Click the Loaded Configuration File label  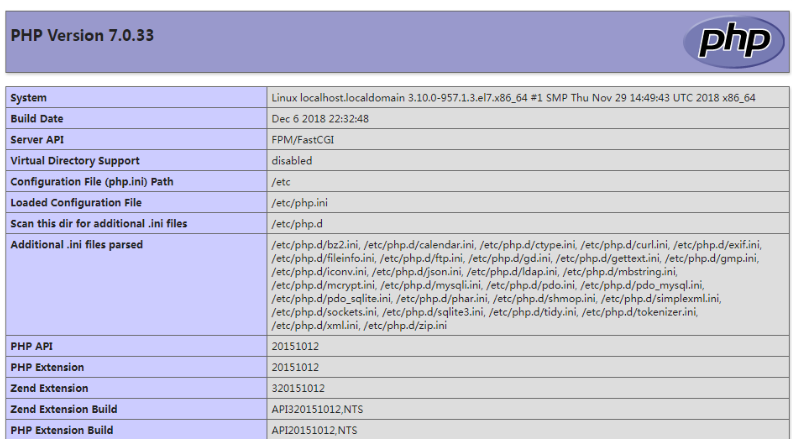click(x=76, y=203)
